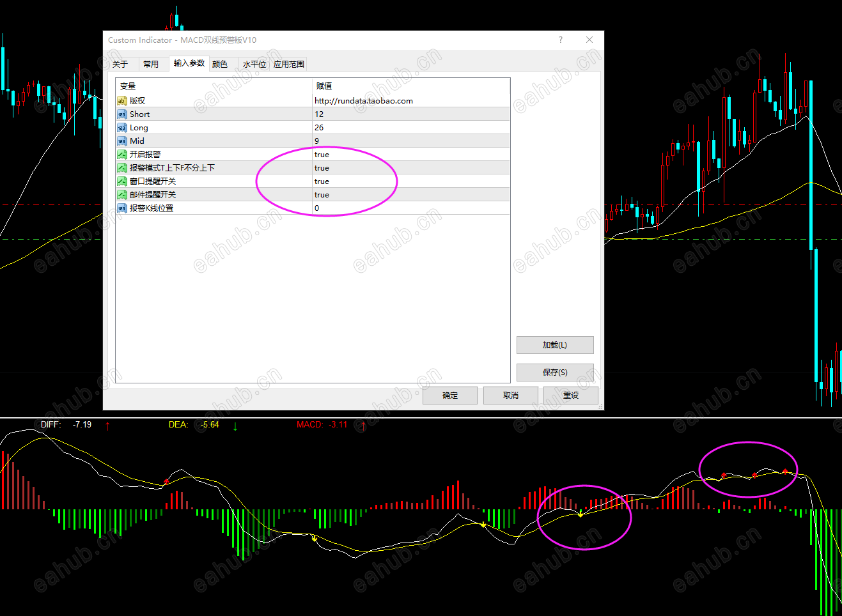The width and height of the screenshot is (842, 616).
Task: Click the 开启报警 boolean parameter icon
Action: point(121,155)
